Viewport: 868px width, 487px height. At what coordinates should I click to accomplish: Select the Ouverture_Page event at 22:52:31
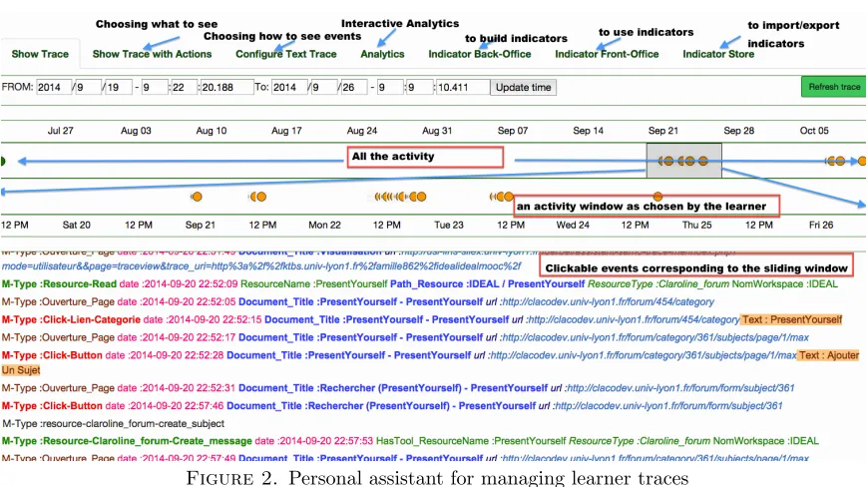click(398, 388)
